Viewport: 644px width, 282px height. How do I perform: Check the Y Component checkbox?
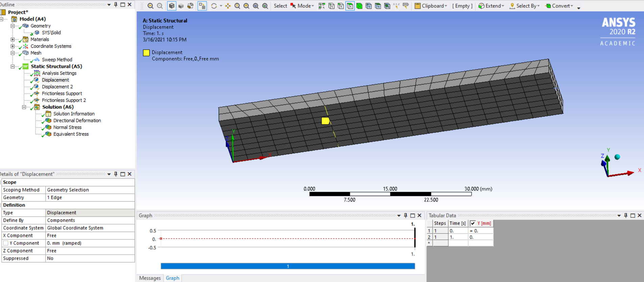pyautogui.click(x=6, y=243)
